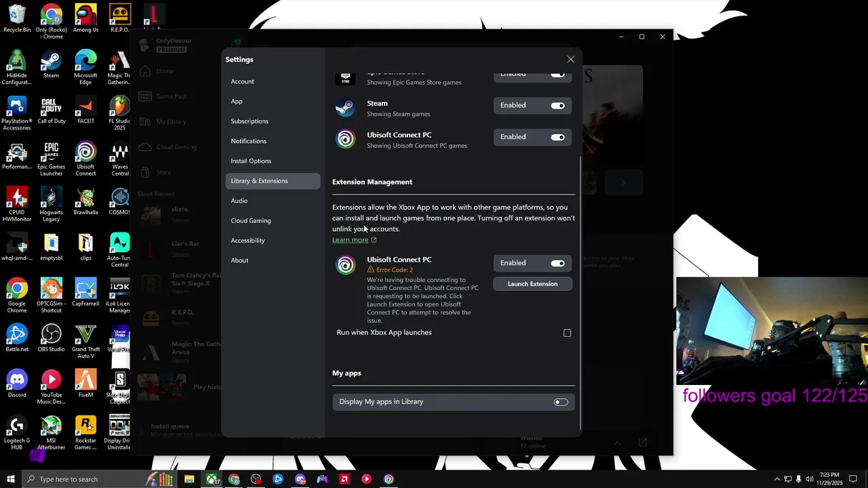868x488 pixels.
Task: Select the Call of Duty desktop icon
Action: click(52, 110)
